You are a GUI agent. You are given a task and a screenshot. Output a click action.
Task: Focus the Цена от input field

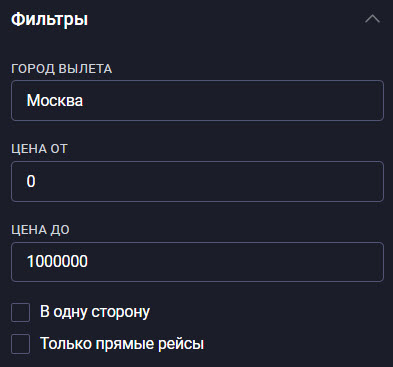coord(197,181)
